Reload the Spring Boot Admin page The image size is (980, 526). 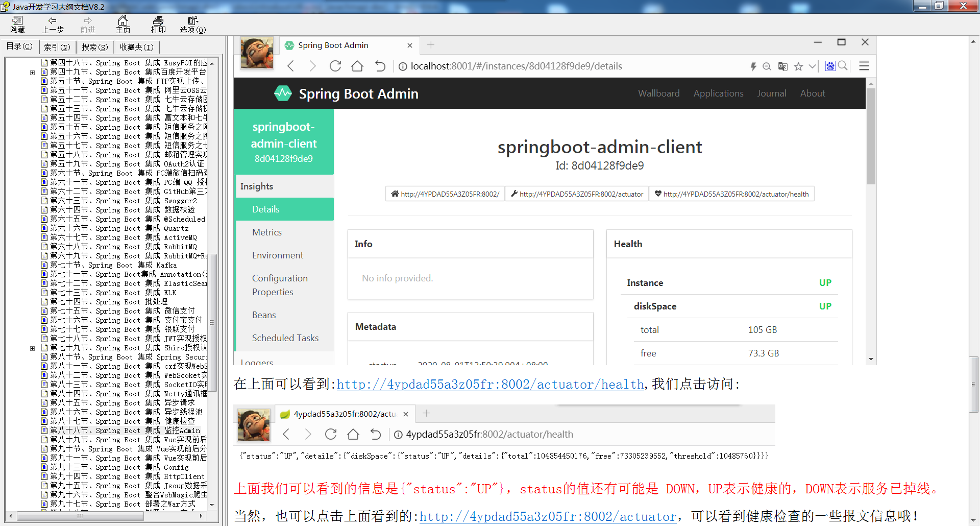(x=335, y=66)
